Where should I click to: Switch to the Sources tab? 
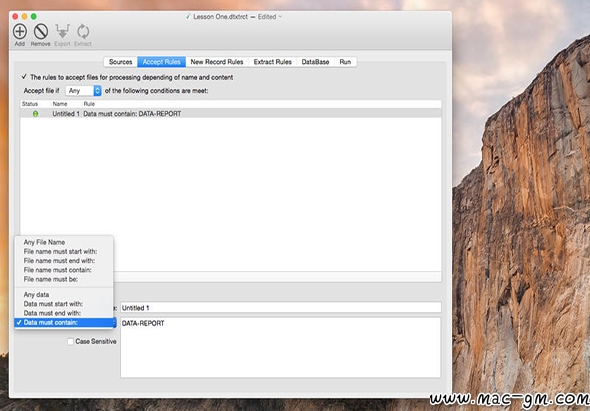point(120,62)
